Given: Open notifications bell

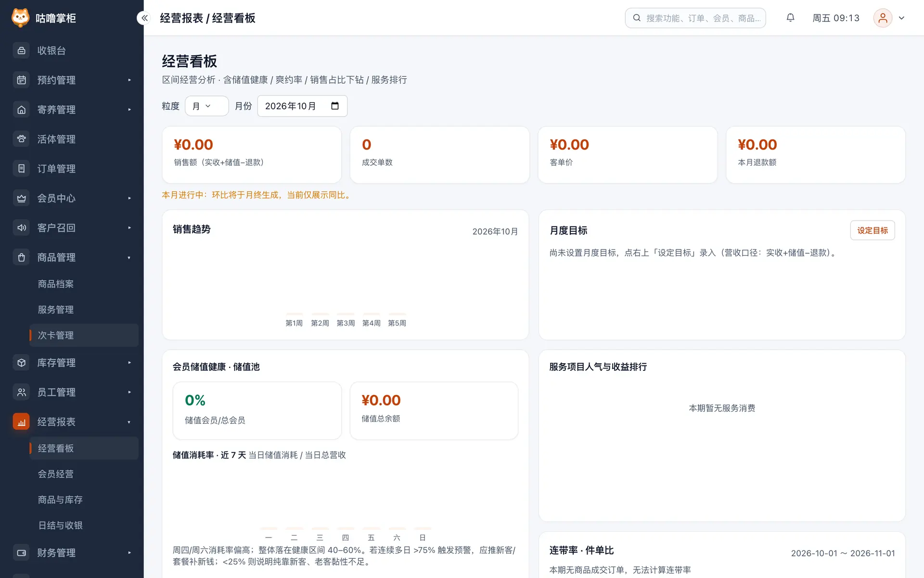Looking at the screenshot, I should 790,18.
